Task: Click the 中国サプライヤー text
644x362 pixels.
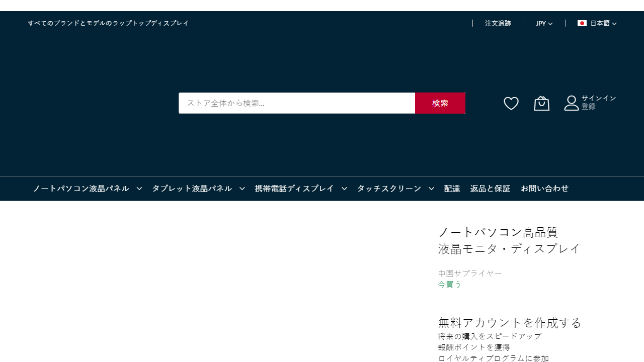Action: click(470, 274)
